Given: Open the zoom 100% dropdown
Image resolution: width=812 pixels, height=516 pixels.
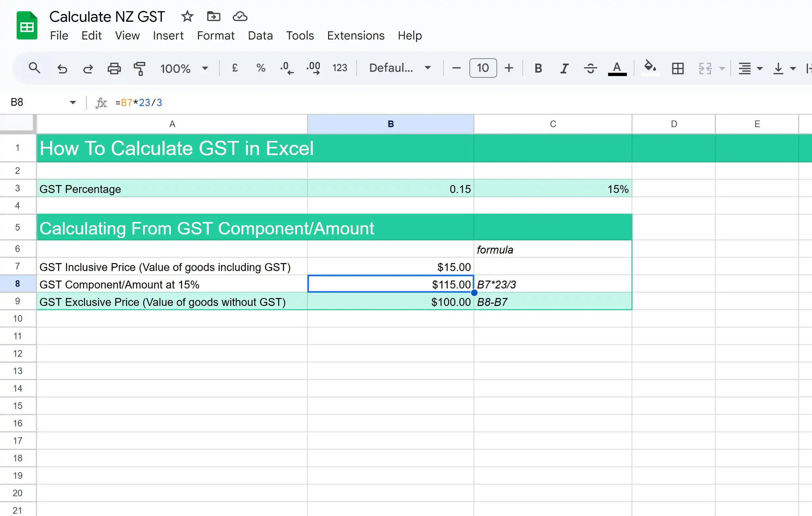Looking at the screenshot, I should click(184, 68).
